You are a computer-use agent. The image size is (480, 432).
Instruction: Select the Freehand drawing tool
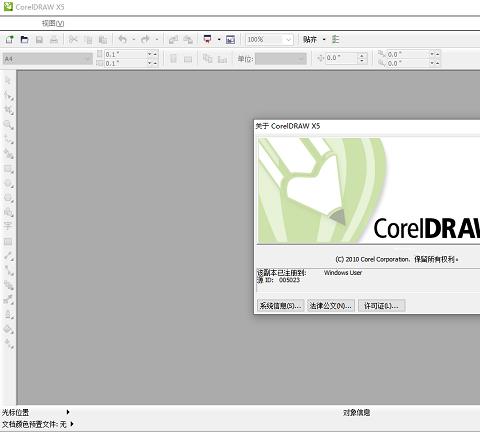pyautogui.click(x=8, y=139)
